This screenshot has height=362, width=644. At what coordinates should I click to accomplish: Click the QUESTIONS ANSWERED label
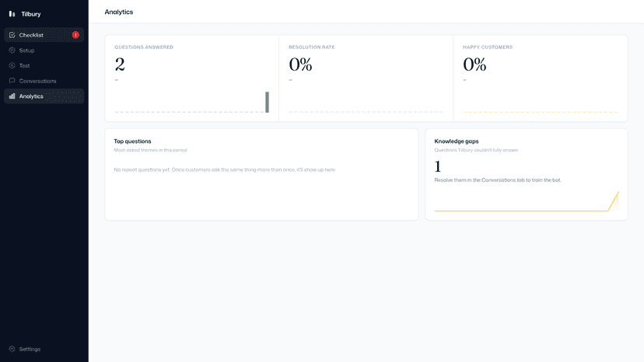pos(144,47)
